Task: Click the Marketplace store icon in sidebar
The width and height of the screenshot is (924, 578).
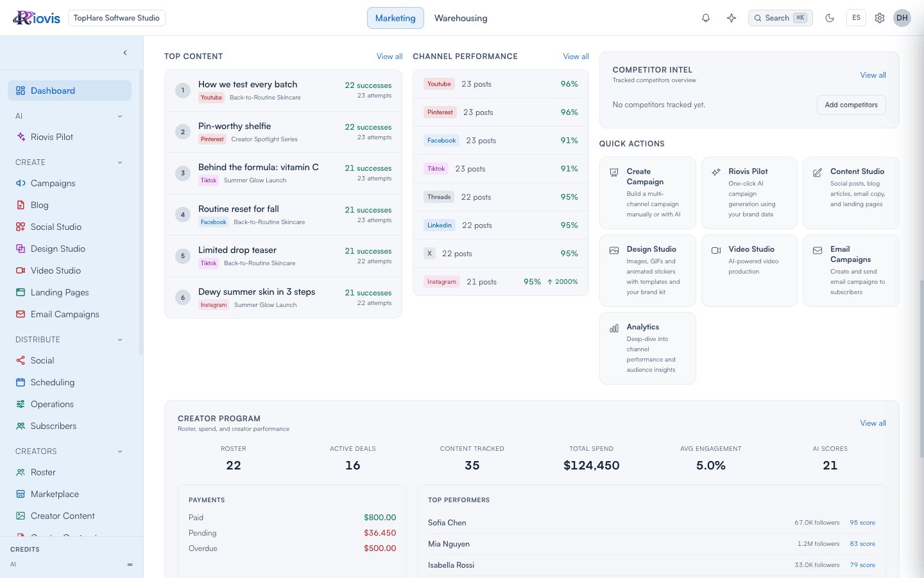Action: (x=21, y=494)
